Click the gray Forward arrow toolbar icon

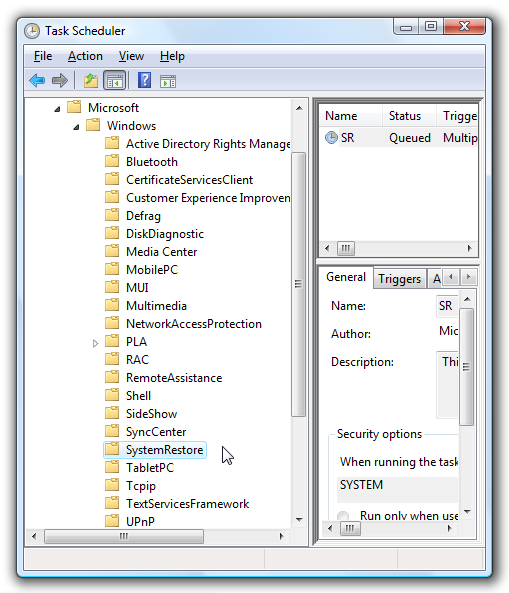tap(60, 80)
